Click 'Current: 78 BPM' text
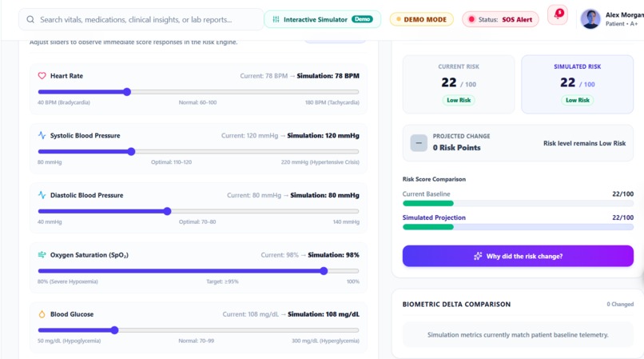 click(264, 76)
